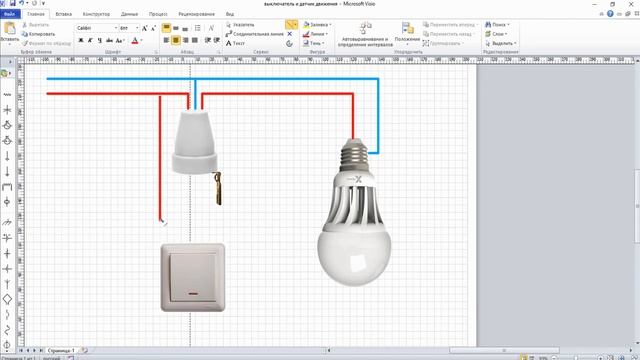Viewport: 640px width, 360px height.
Task: Toggle underline formatting (Ч)
Action: click(100, 40)
